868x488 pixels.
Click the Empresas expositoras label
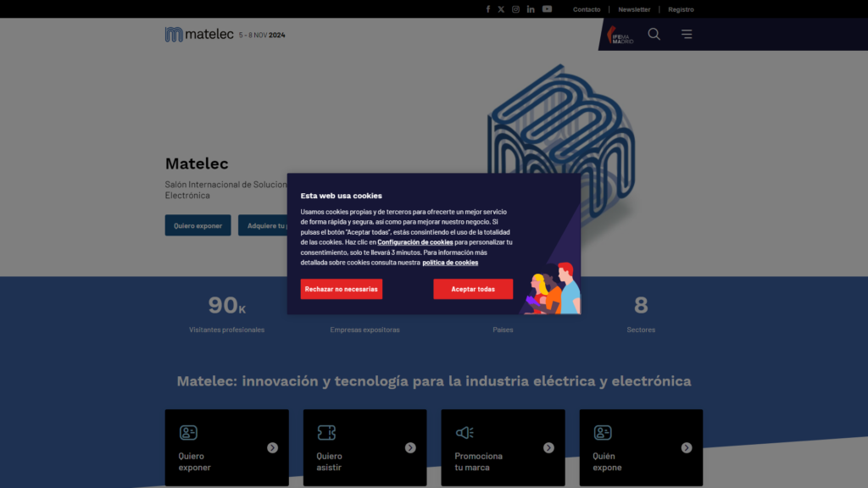[364, 330]
